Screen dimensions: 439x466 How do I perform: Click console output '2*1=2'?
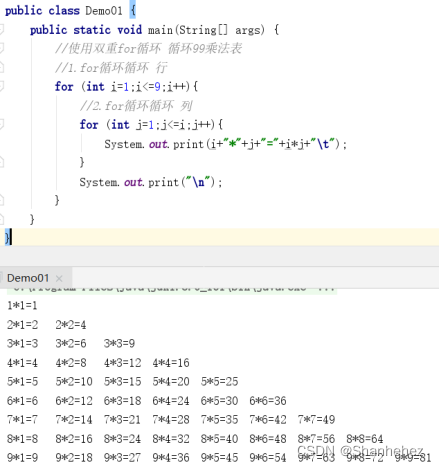pyautogui.click(x=22, y=324)
